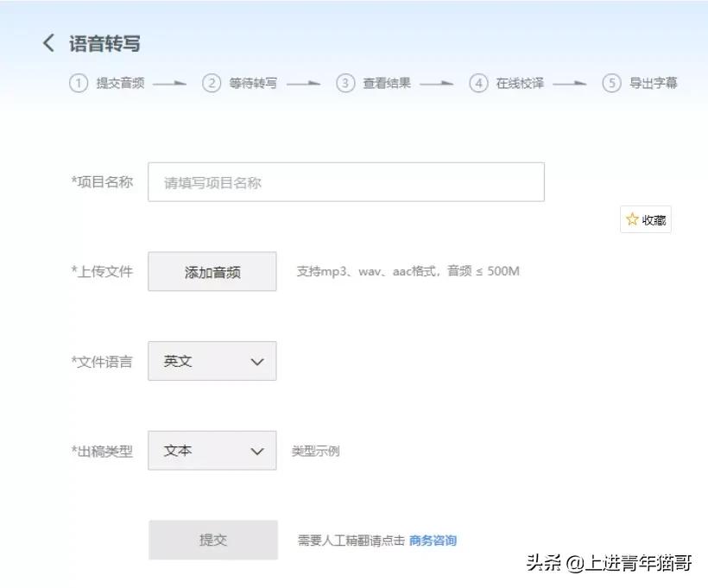Select step 4 在线校译 circle icon
The width and height of the screenshot is (708, 588).
click(x=478, y=83)
